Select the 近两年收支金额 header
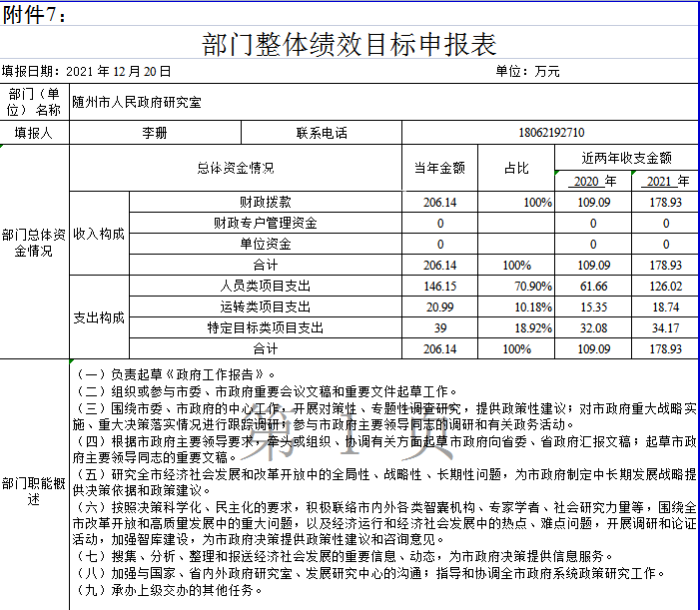700x610 pixels. 626,158
